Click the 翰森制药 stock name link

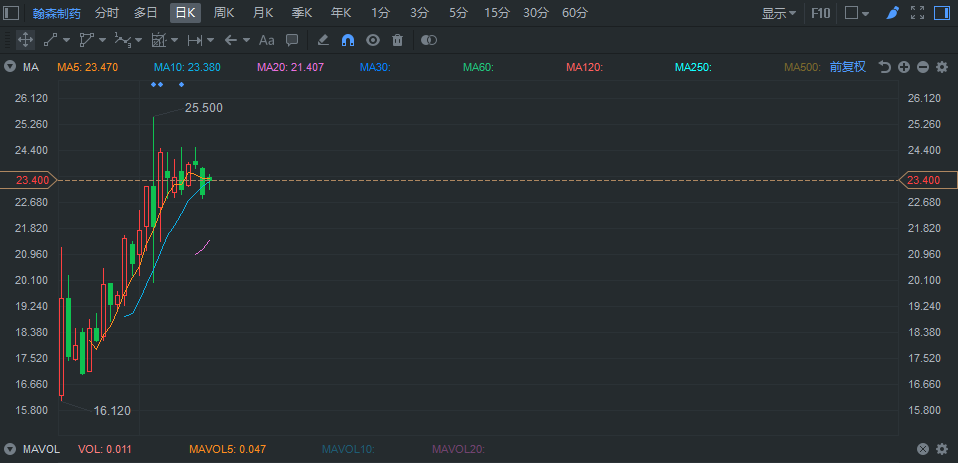(x=56, y=13)
